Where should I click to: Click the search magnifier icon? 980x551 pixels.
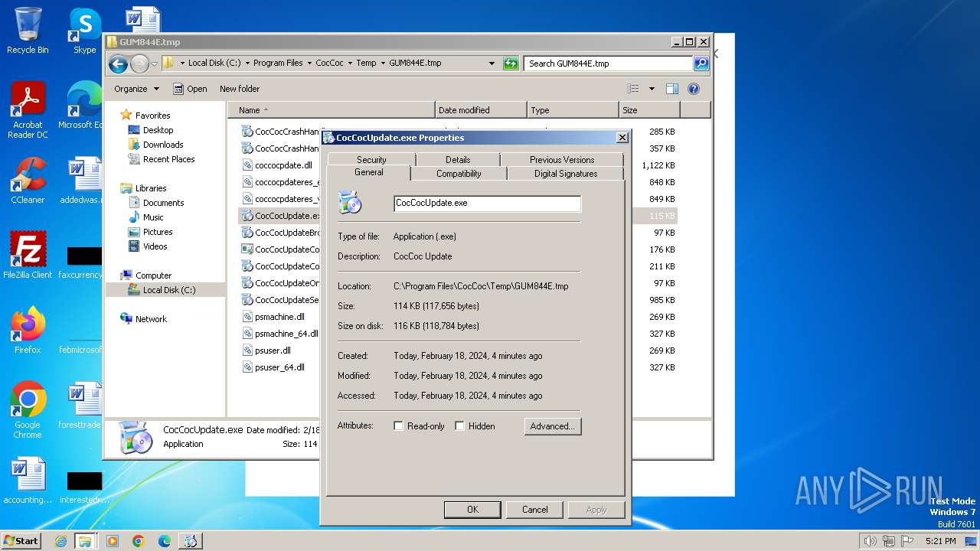coord(701,64)
